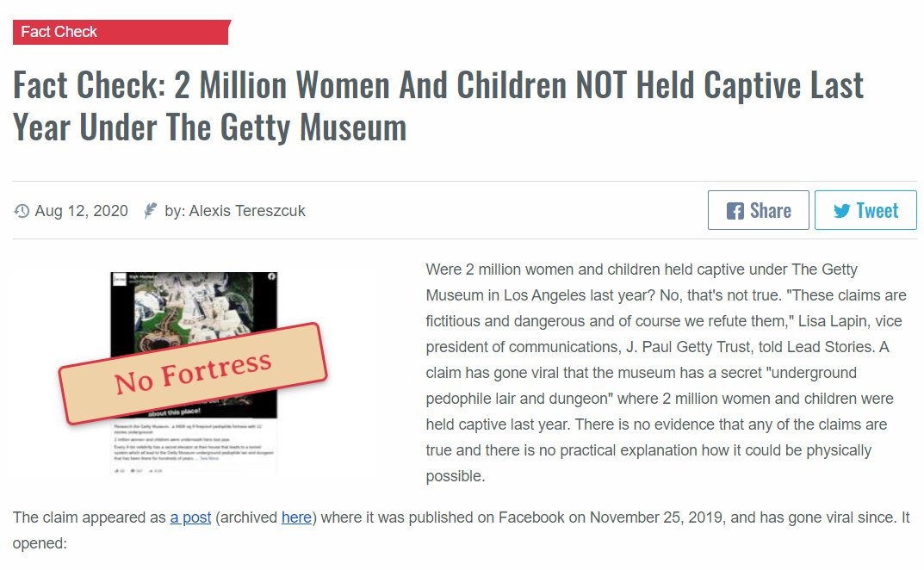Click the comment count in embedded post
This screenshot has height=570, width=924.
[x=138, y=470]
